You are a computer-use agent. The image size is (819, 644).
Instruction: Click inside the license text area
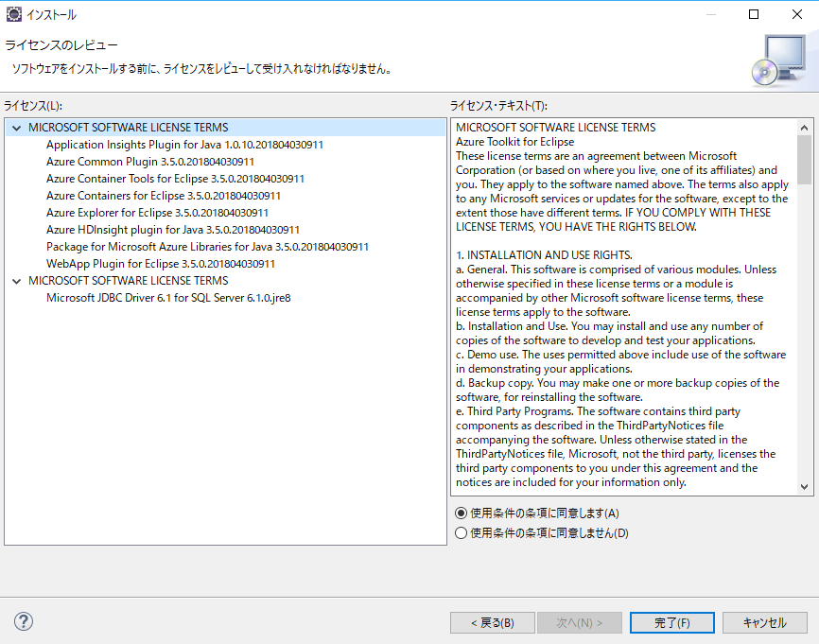coord(625,306)
